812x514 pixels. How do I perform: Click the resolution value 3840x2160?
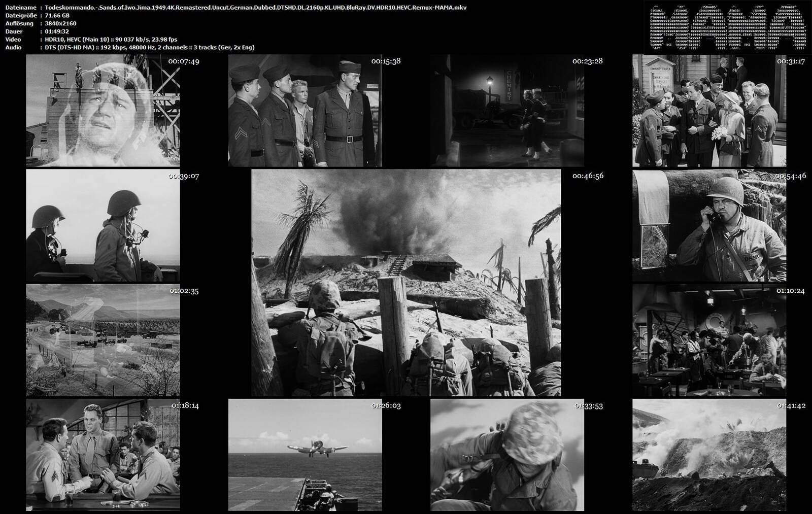click(x=60, y=23)
